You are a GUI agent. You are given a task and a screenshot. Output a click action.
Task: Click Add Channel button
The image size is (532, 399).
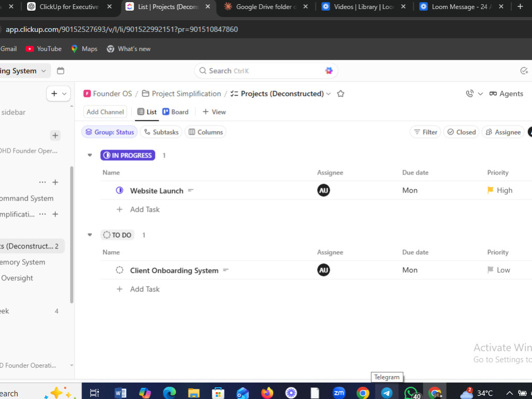(x=105, y=112)
